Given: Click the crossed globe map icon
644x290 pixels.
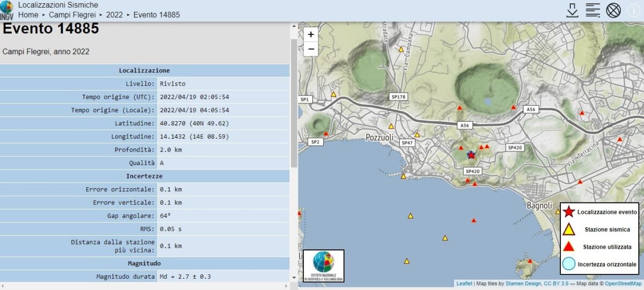Looking at the screenshot, I should click(x=613, y=10).
